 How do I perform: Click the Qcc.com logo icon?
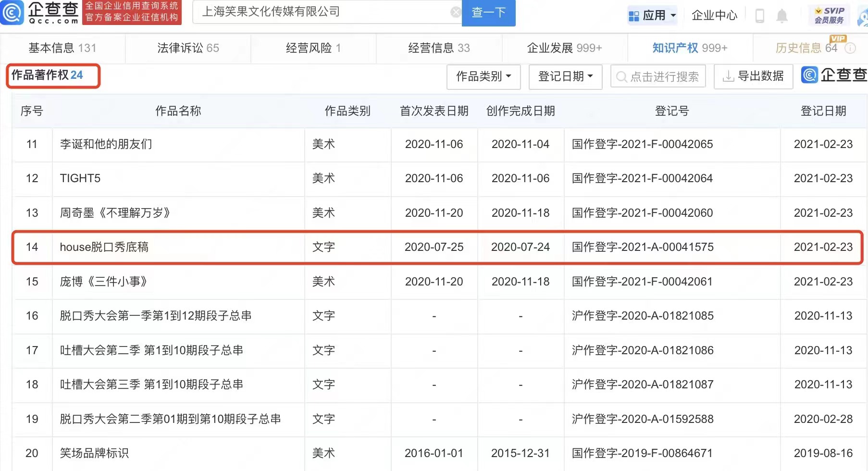[x=12, y=12]
